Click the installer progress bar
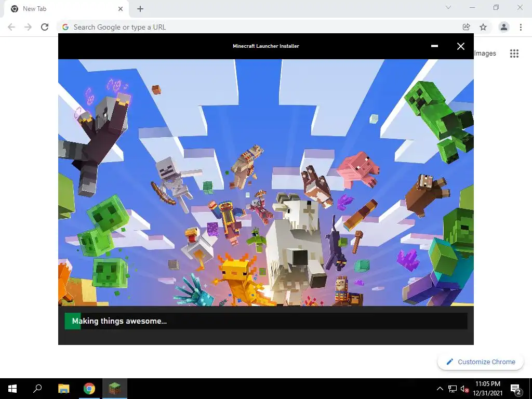Viewport: 532px width, 399px height. tap(265, 321)
